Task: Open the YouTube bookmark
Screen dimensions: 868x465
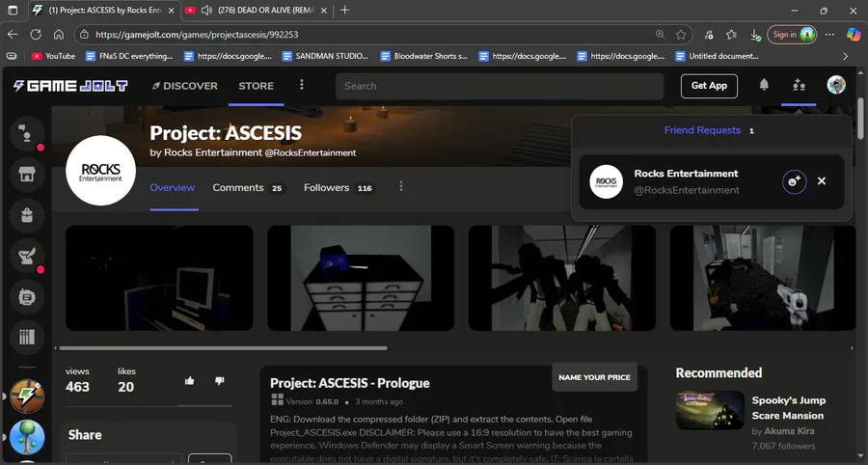Action: click(54, 56)
